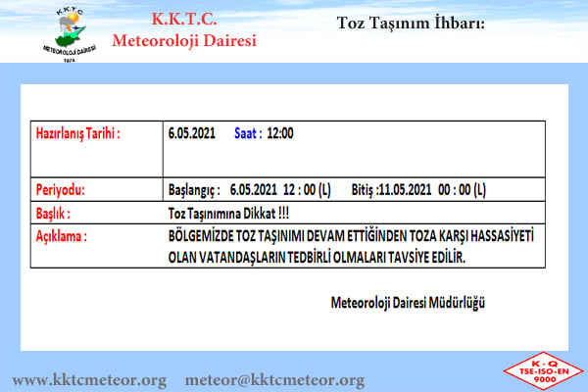The width and height of the screenshot is (588, 392).
Task: Click the meteor@kktcmeteor.org email address
Action: tap(274, 380)
